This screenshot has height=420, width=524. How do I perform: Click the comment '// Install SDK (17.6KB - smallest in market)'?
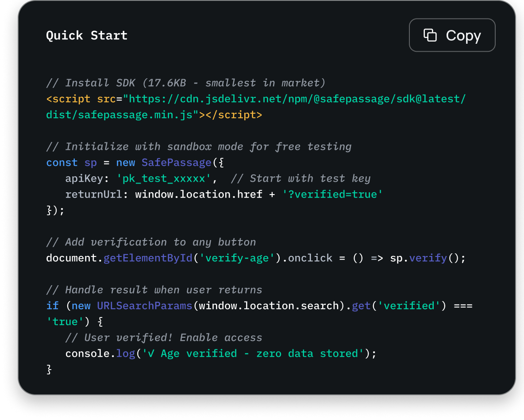(x=186, y=83)
